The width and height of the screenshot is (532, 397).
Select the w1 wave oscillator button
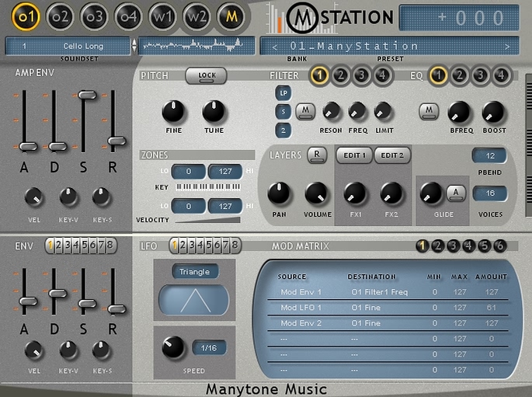click(x=163, y=16)
